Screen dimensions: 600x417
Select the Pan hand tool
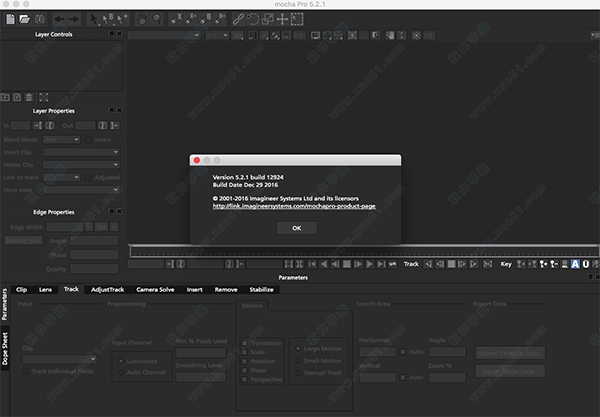coord(142,19)
